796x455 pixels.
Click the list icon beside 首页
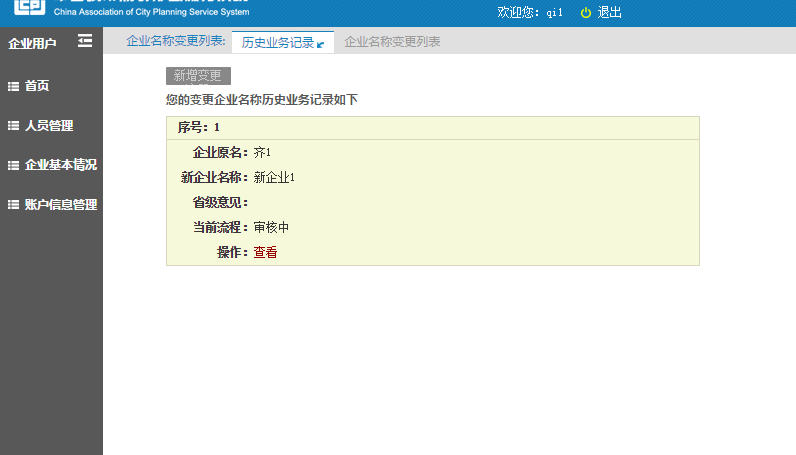click(x=14, y=86)
